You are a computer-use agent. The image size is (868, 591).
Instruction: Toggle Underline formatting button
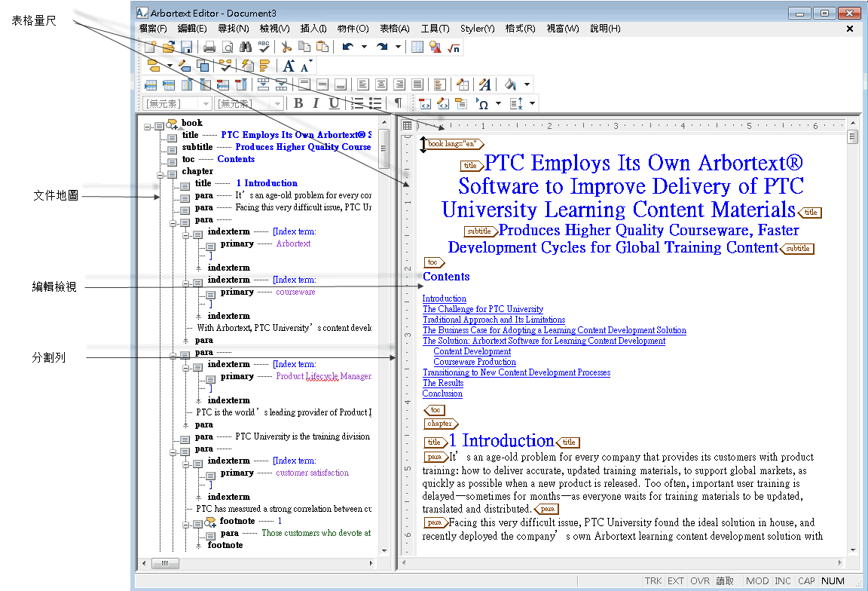(334, 103)
